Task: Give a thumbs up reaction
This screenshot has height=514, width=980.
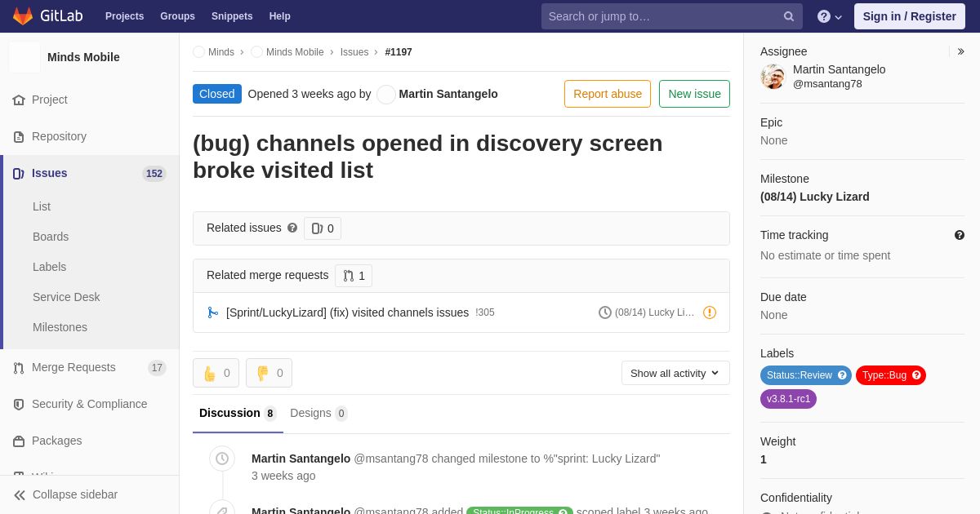Action: pyautogui.click(x=216, y=373)
